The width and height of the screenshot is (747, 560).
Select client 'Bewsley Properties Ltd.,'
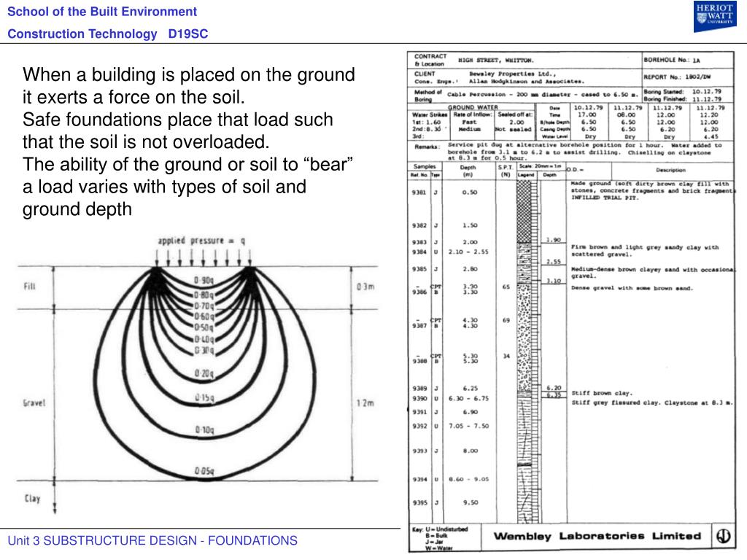pyautogui.click(x=512, y=74)
